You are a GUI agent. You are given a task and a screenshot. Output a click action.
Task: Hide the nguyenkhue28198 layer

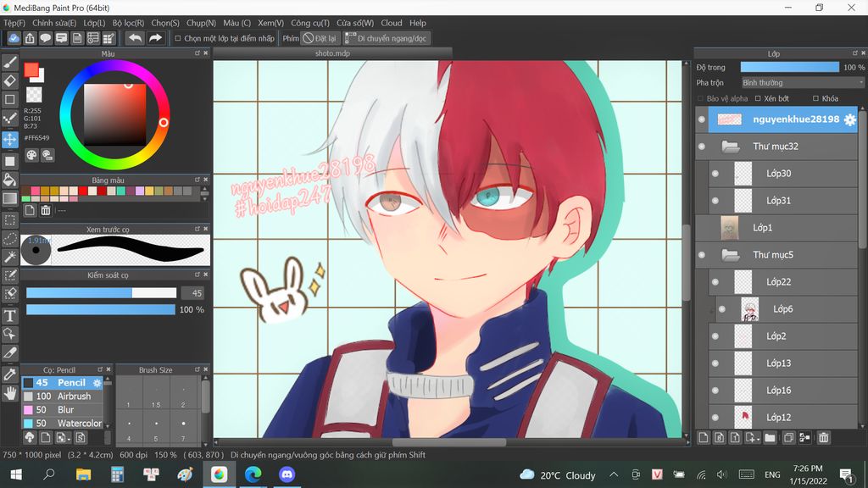pos(701,119)
